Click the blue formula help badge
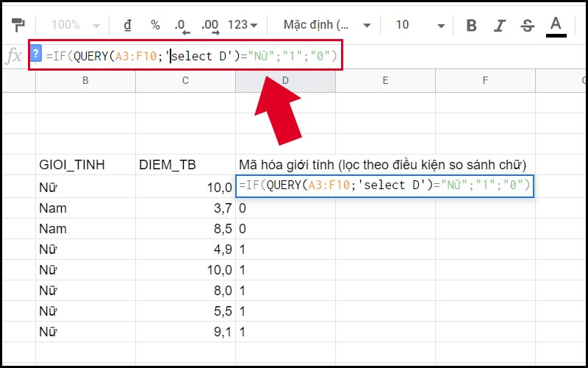Screen dimensions: 588x368 pos(37,54)
